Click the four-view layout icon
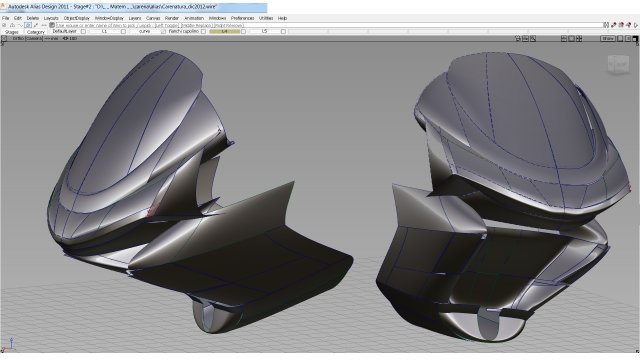Viewport: 640px width, 360px height. [579, 38]
